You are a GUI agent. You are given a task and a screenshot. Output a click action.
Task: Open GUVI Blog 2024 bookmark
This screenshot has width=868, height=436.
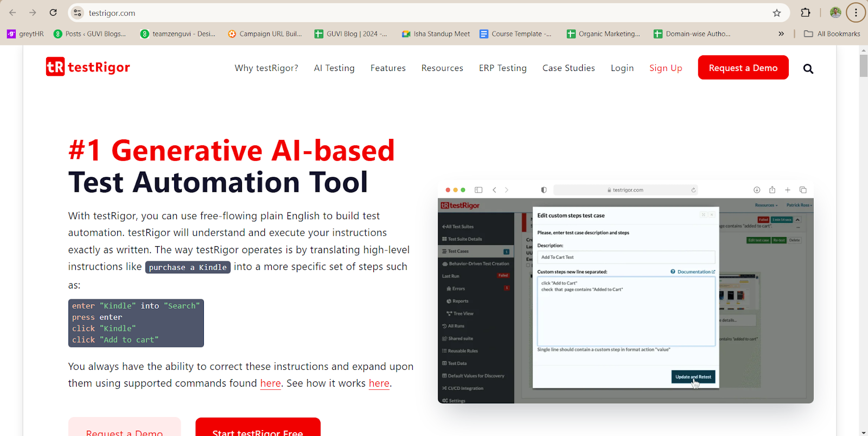[351, 34]
